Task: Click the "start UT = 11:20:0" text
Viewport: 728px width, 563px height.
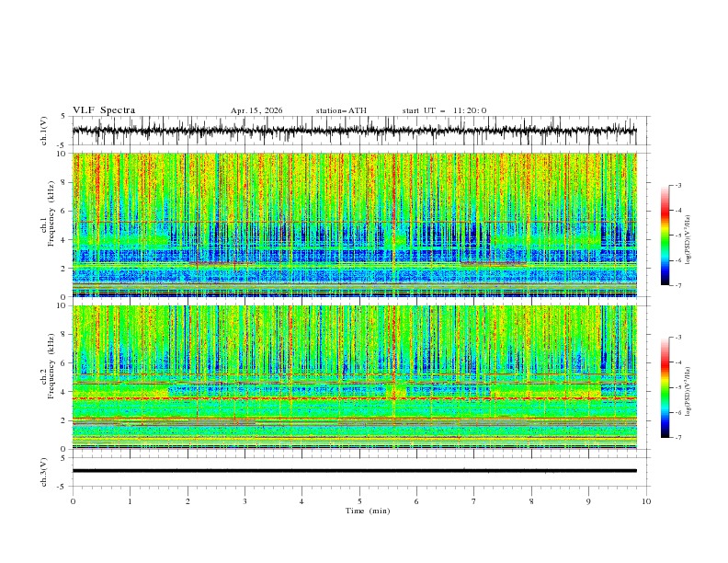Action: pyautogui.click(x=444, y=110)
